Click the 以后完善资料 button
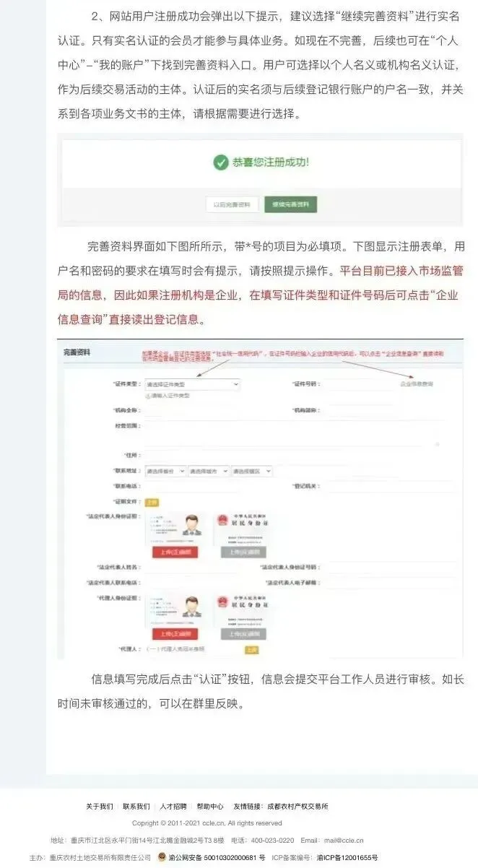The image size is (478, 868). pos(232,205)
